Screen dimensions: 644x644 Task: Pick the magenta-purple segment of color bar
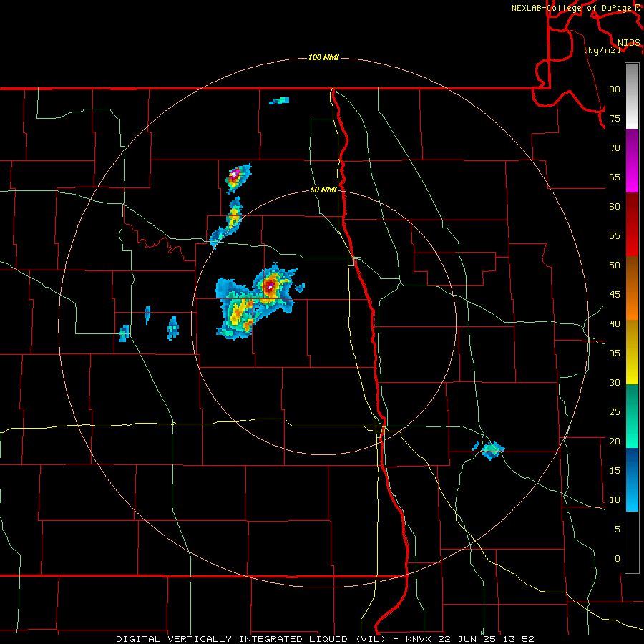[x=632, y=160]
